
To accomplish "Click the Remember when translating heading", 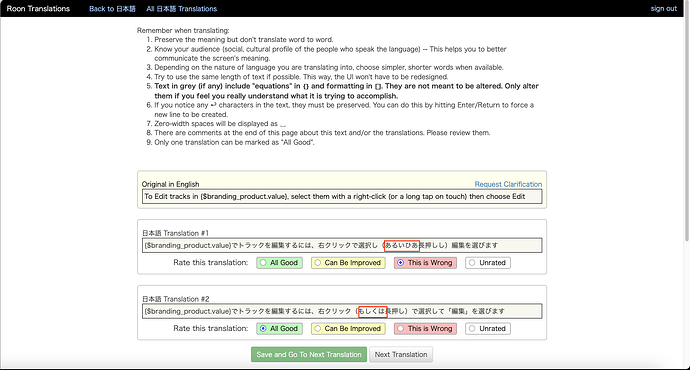I will pos(183,30).
